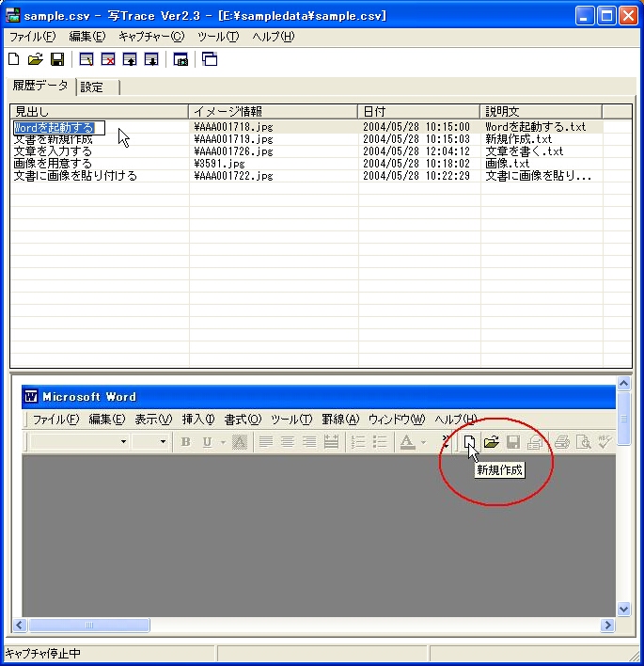Click the date 2004/05/28 10:18:02

point(416,164)
